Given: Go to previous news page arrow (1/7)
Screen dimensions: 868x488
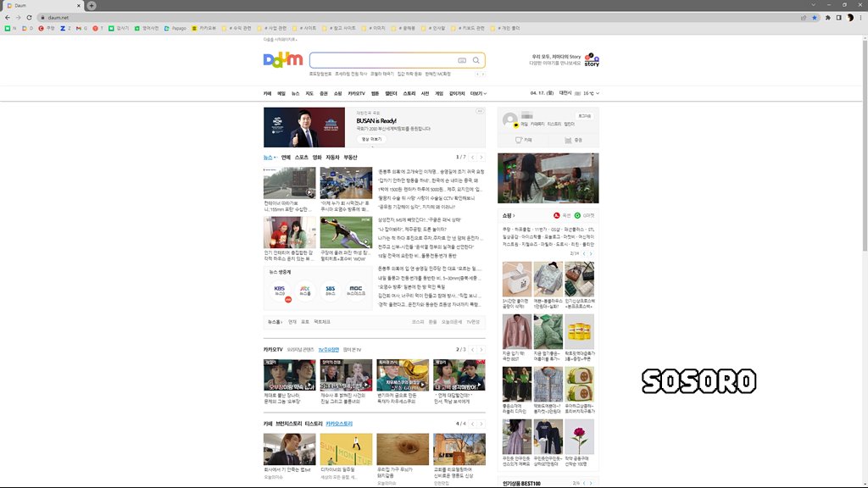Looking at the screenshot, I should click(472, 157).
